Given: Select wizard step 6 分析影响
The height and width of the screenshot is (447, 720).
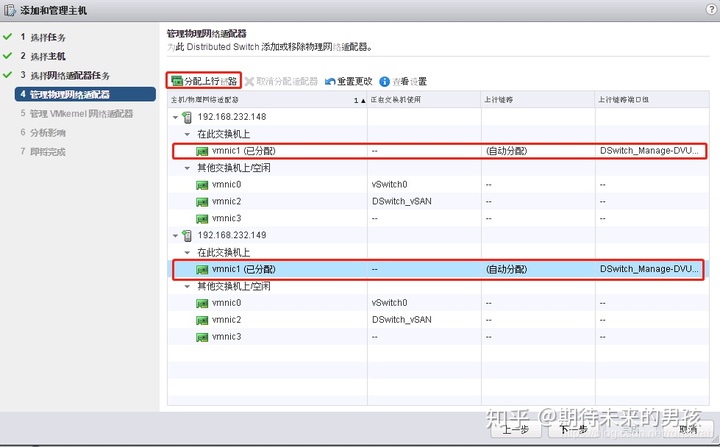Looking at the screenshot, I should (x=43, y=133).
